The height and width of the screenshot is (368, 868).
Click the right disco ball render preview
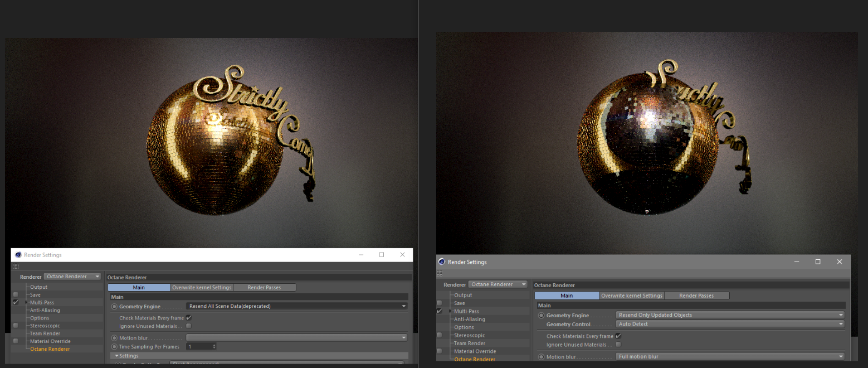(x=647, y=143)
